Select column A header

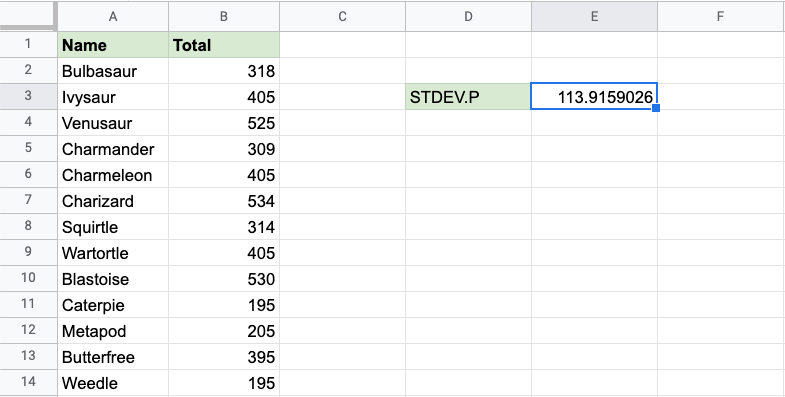click(x=113, y=17)
